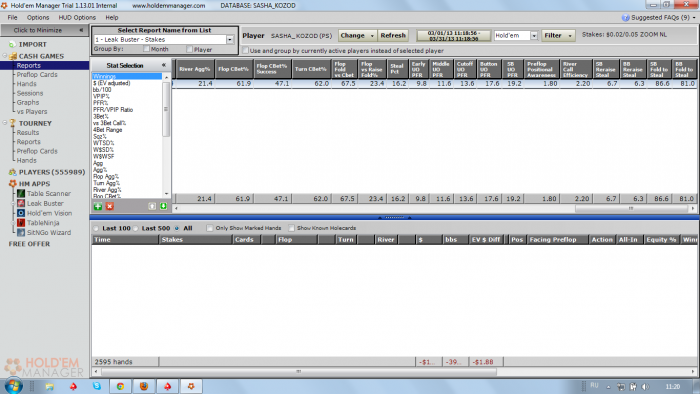Select the All hands radio button
Viewport: 700px width, 394px height.
(177, 228)
